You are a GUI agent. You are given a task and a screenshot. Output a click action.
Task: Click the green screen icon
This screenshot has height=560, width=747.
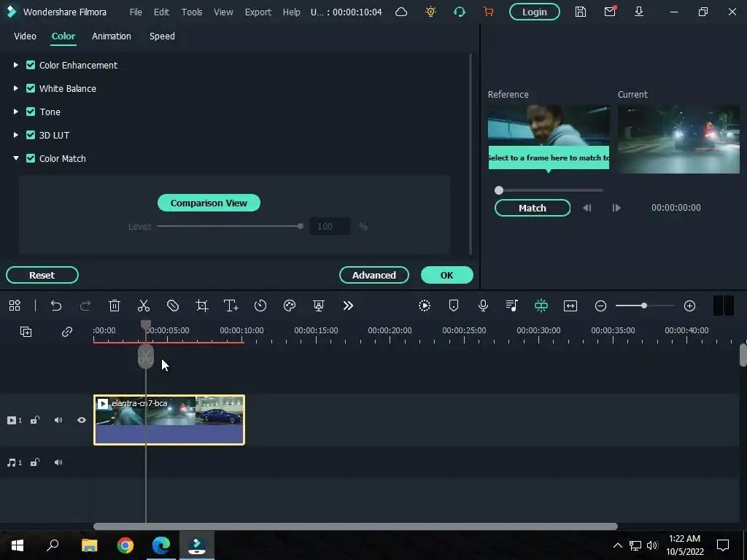point(319,306)
